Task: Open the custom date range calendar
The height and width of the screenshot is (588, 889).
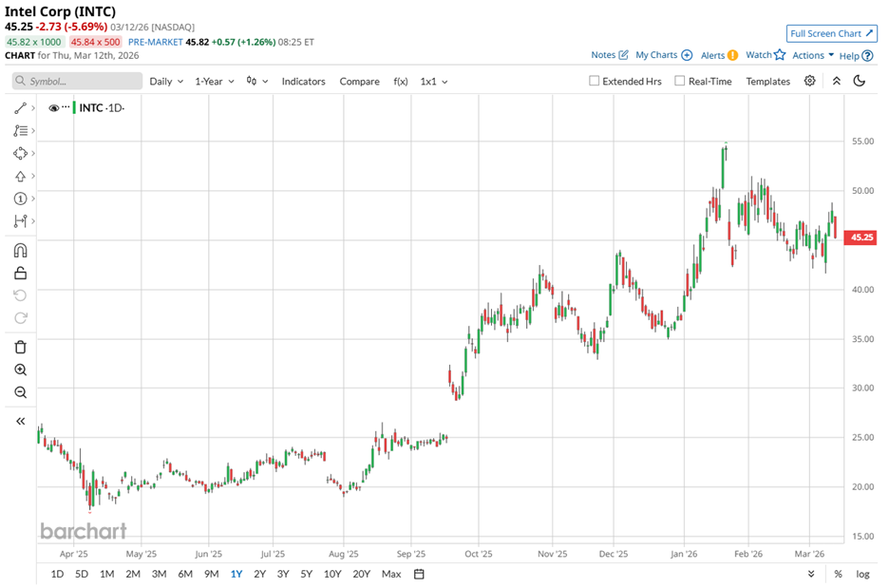Action: click(419, 574)
